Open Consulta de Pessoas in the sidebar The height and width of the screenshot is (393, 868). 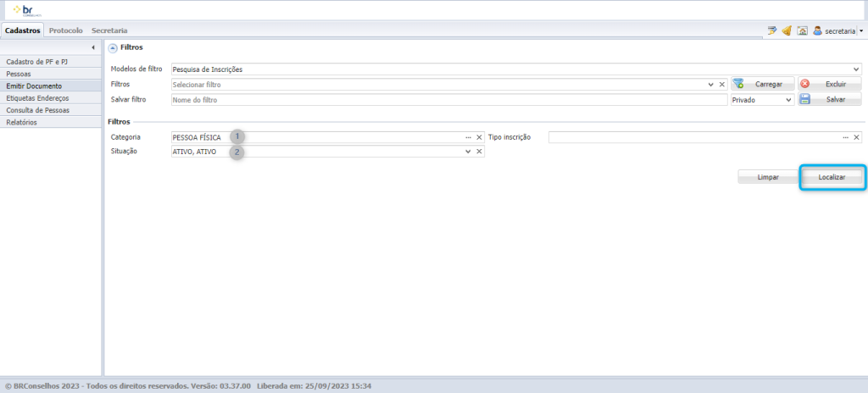coord(51,110)
